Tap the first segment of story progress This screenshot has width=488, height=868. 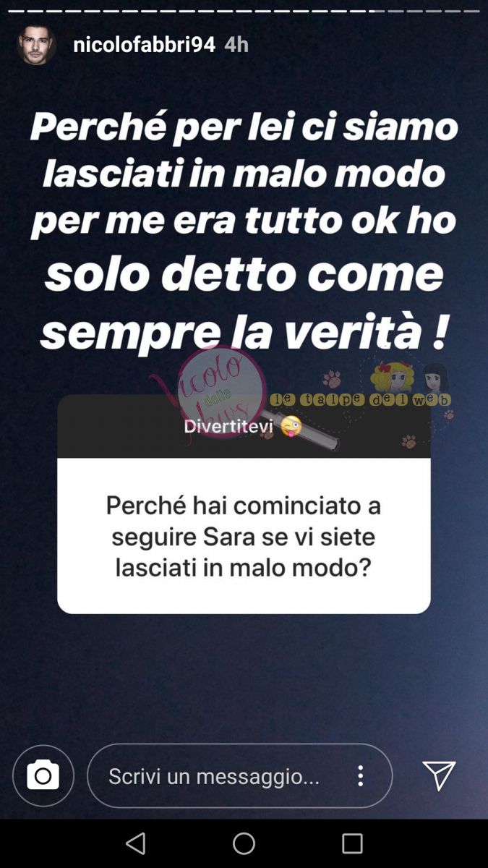point(15,11)
